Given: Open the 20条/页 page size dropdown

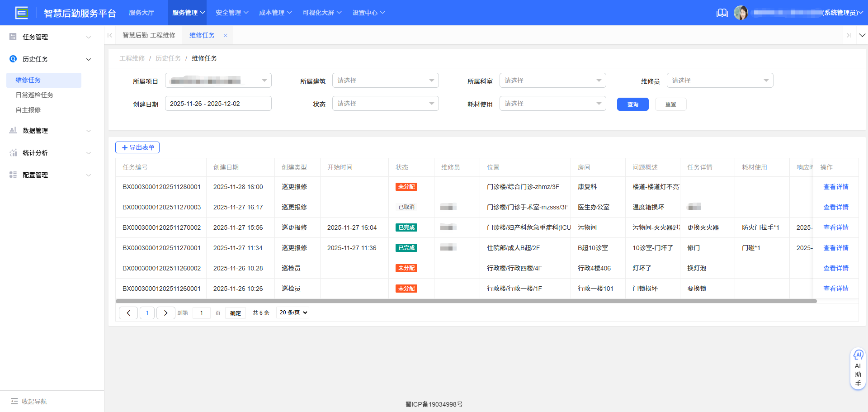Looking at the screenshot, I should pos(292,313).
